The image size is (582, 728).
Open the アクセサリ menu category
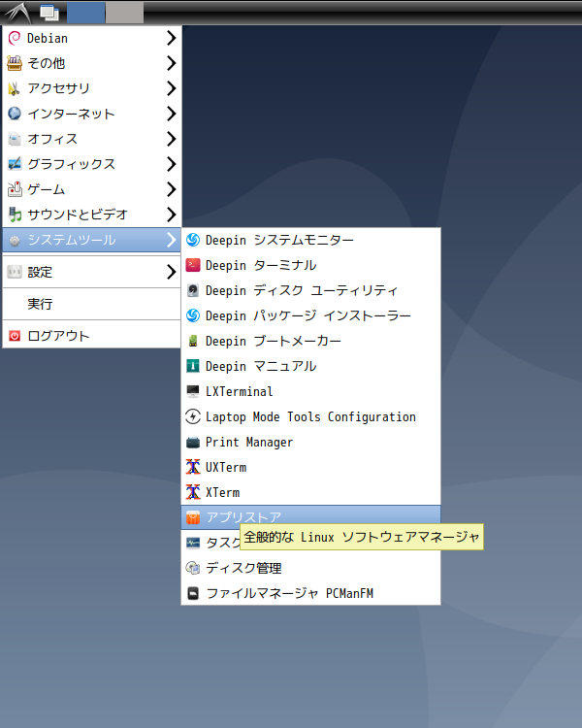pyautogui.click(x=92, y=88)
